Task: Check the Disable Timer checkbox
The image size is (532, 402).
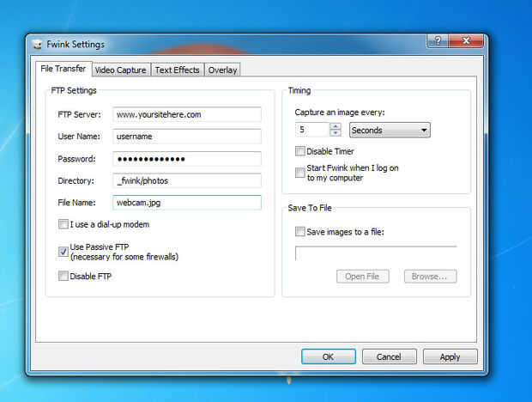Action: 300,151
